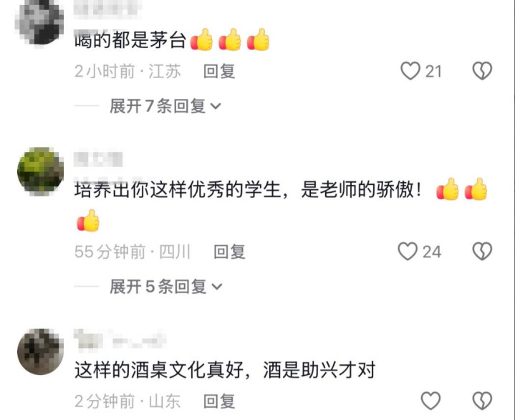Reply to the comment from 江苏
Screen dimensions: 515x420
point(219,72)
